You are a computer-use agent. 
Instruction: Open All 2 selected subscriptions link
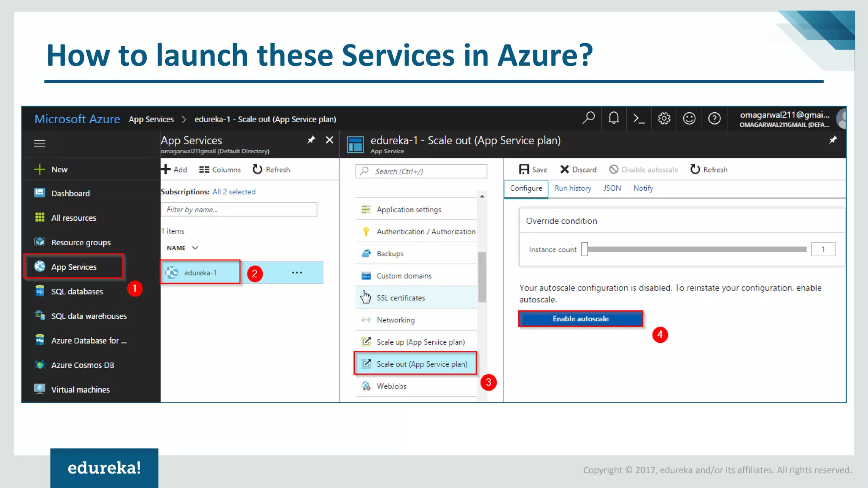234,191
